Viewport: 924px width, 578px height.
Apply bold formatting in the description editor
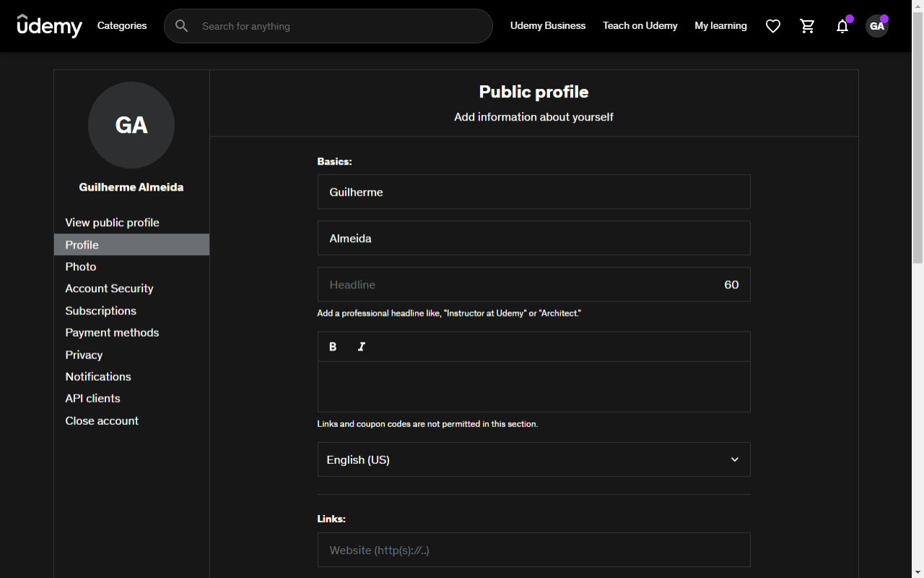333,346
